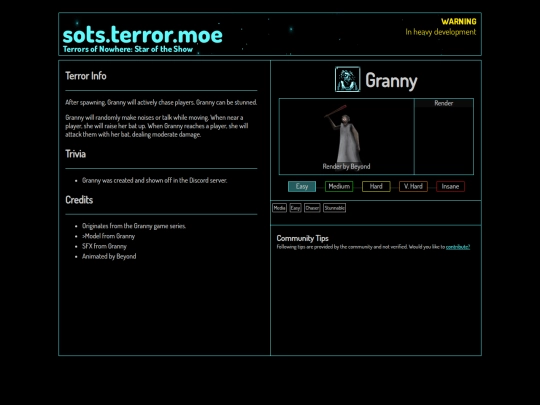Click the Granny portrait icon beside the name

347,79
